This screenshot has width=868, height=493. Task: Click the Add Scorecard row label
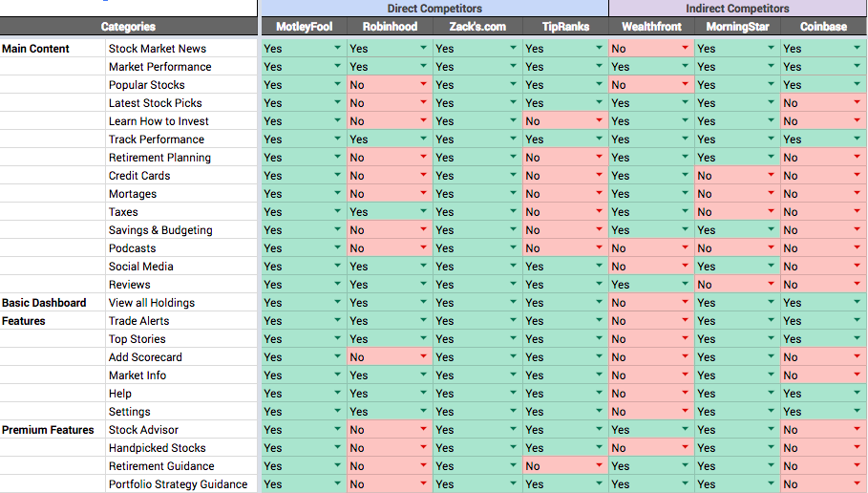tap(145, 356)
